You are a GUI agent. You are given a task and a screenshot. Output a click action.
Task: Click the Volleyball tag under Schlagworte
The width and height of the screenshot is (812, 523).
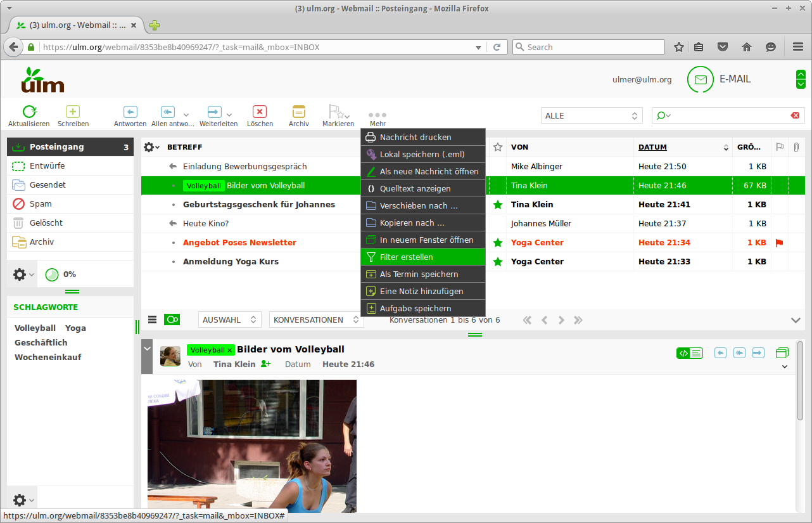(x=35, y=328)
